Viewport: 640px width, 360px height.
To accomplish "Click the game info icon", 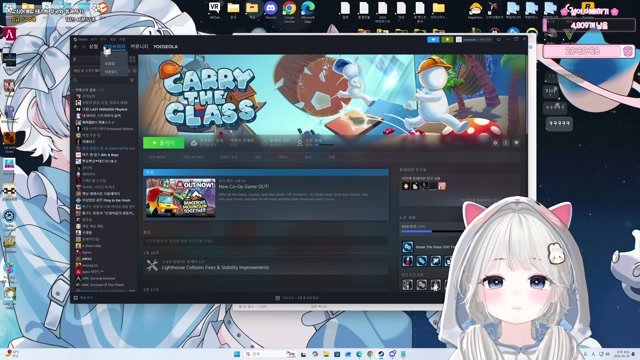I will (x=506, y=143).
